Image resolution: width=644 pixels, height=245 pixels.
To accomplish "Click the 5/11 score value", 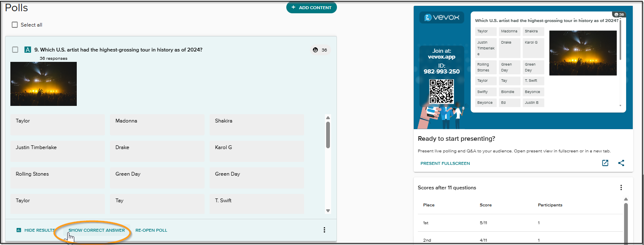I will coord(483,223).
